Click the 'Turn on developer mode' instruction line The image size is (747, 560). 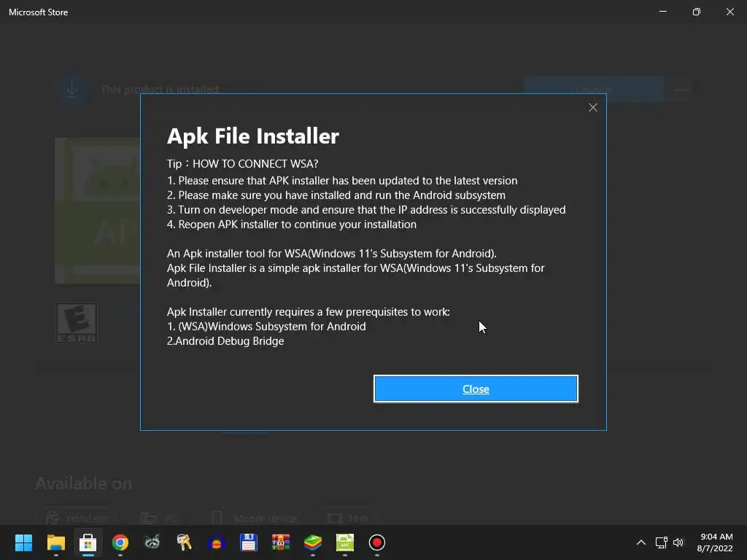pos(366,209)
